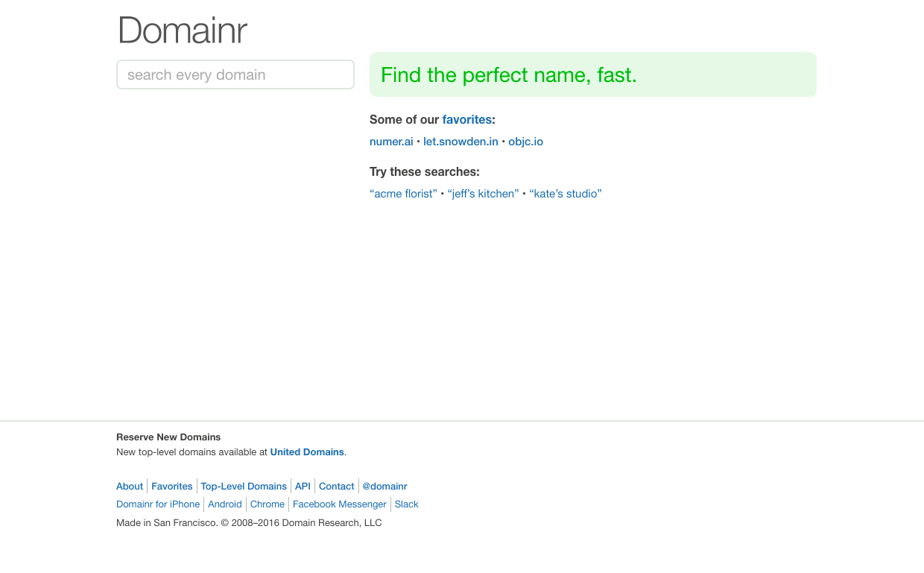The height and width of the screenshot is (573, 924).
Task: Try the "acme florist" search
Action: (403, 194)
